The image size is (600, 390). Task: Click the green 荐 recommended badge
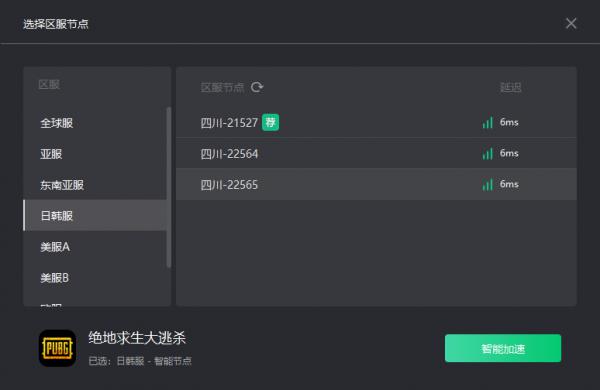click(x=271, y=122)
